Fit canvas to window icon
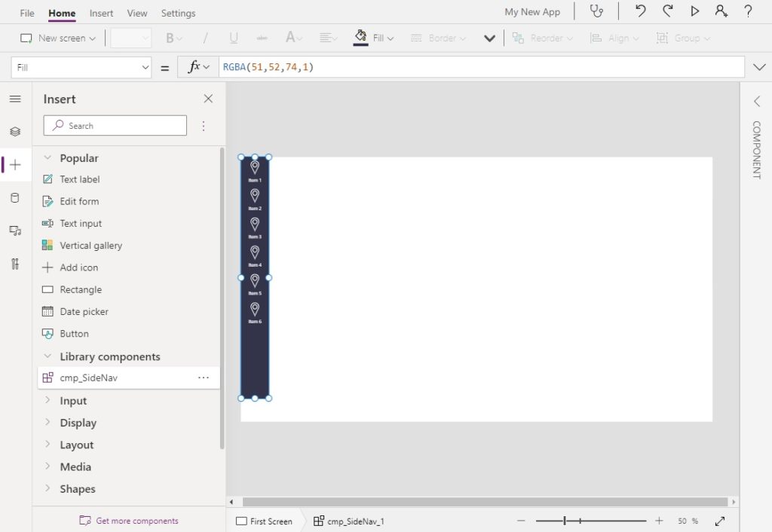 [x=720, y=521]
